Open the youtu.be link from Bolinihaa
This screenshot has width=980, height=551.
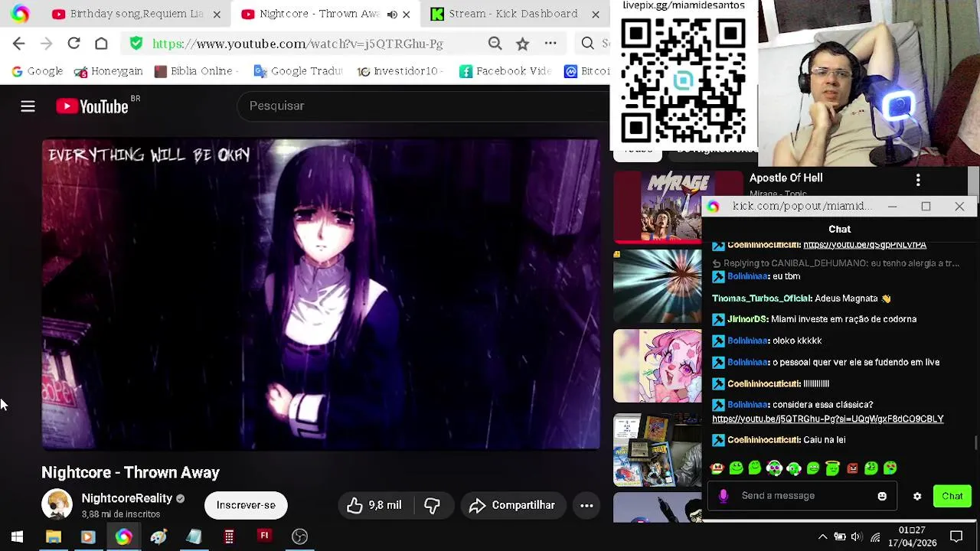coord(828,419)
